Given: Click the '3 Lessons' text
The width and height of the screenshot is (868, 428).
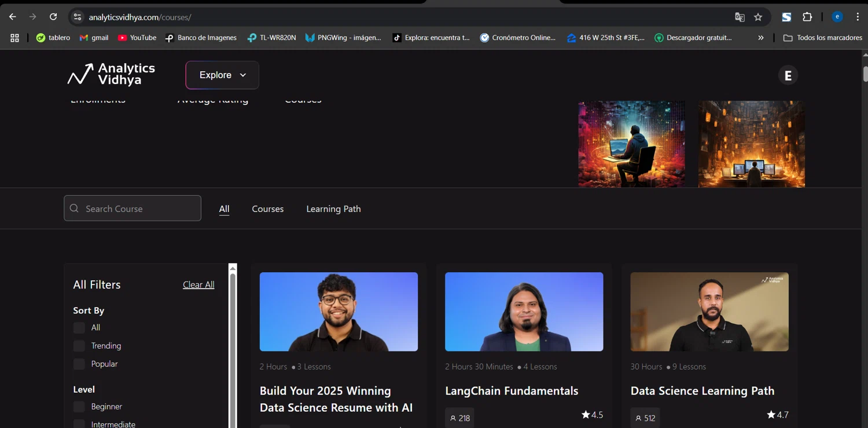Looking at the screenshot, I should coord(314,367).
